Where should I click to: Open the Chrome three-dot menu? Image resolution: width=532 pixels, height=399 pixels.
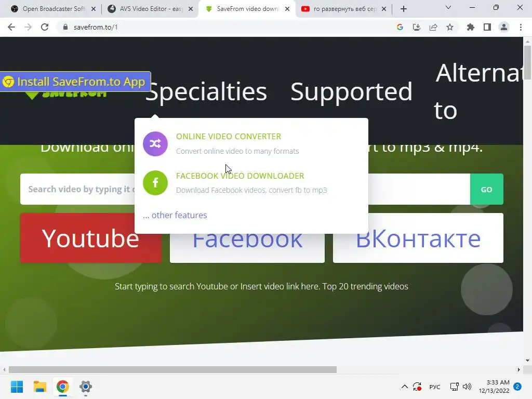tap(521, 27)
